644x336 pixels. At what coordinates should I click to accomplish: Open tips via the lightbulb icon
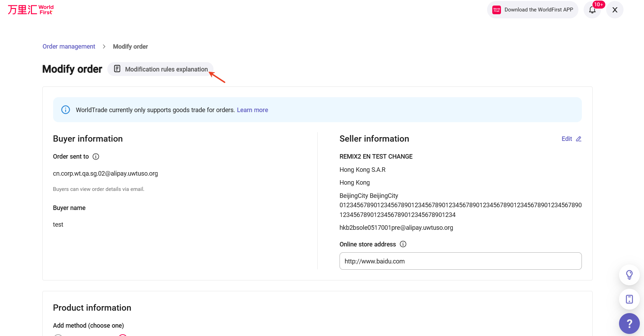[x=629, y=275]
